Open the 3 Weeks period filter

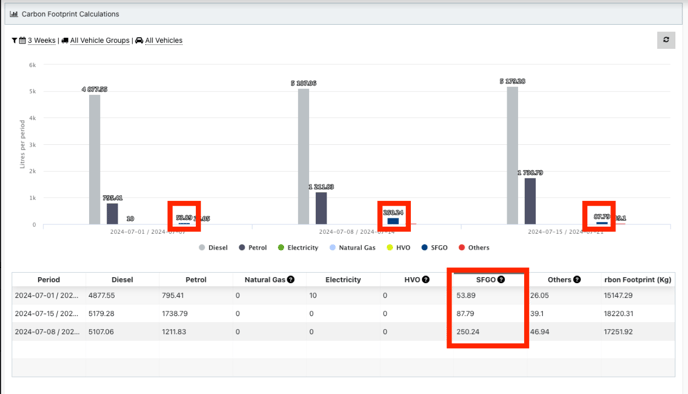[42, 40]
